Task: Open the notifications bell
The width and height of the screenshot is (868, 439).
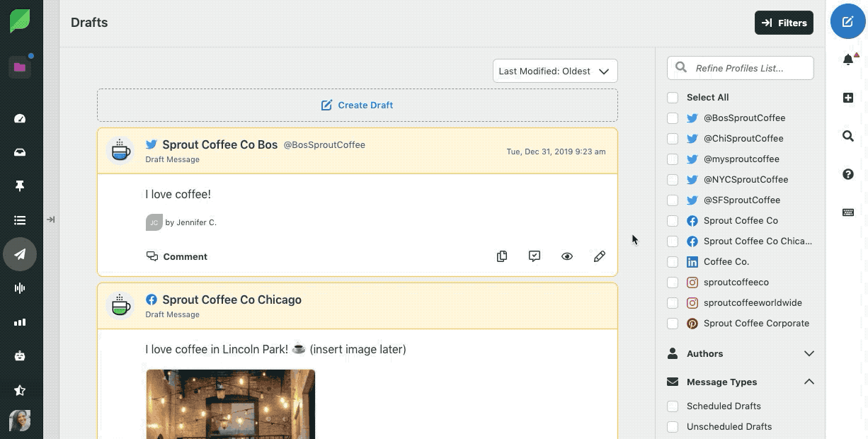Action: point(848,59)
